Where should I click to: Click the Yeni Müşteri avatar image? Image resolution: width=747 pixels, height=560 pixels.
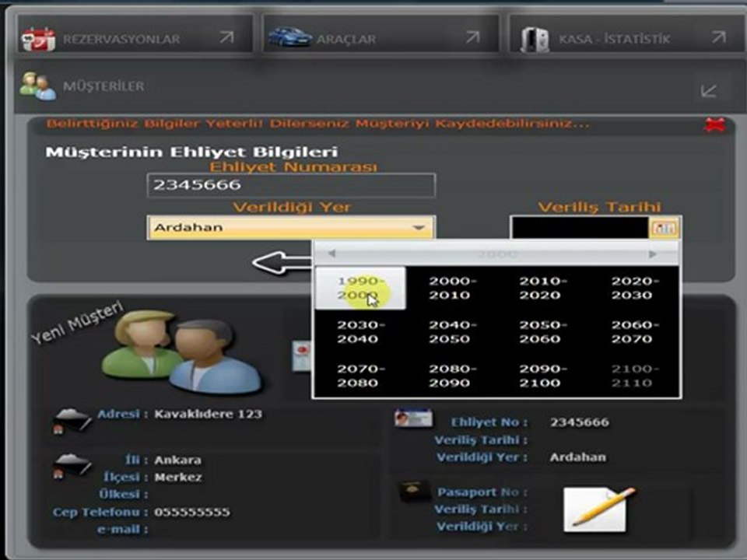181,352
